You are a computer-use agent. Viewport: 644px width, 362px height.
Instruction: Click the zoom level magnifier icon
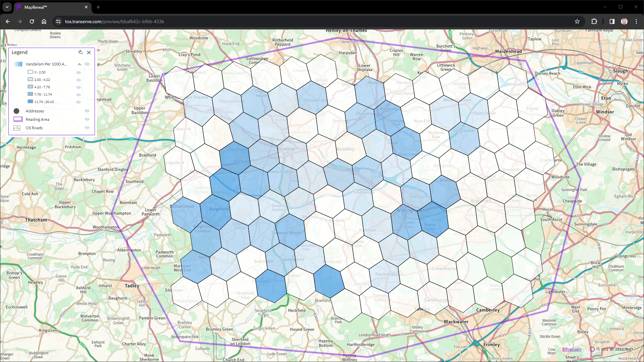(x=598, y=349)
